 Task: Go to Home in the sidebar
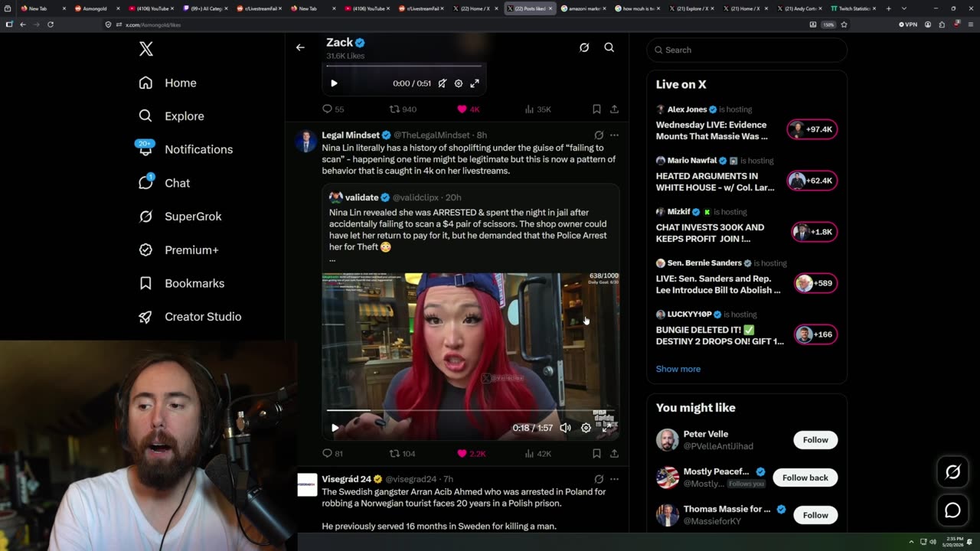(x=168, y=83)
